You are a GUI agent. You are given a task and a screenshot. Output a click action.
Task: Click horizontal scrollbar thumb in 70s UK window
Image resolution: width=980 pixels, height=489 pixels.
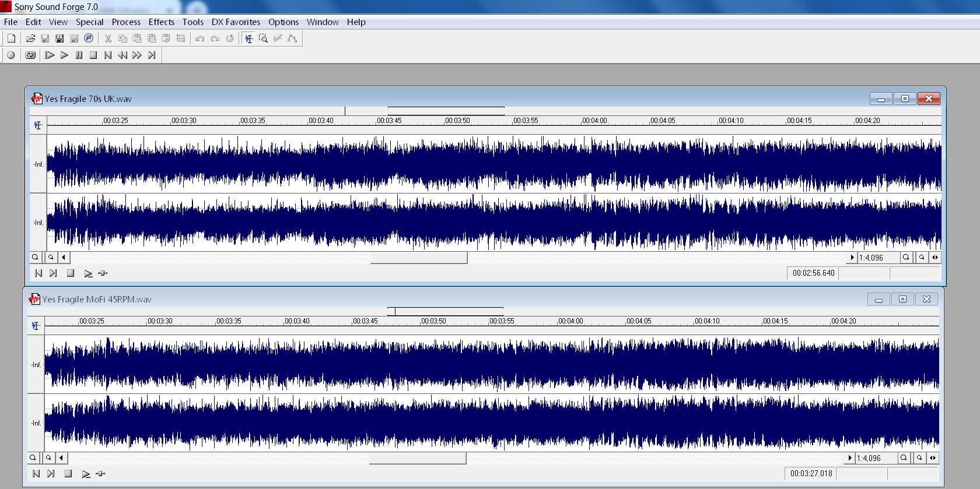[419, 257]
